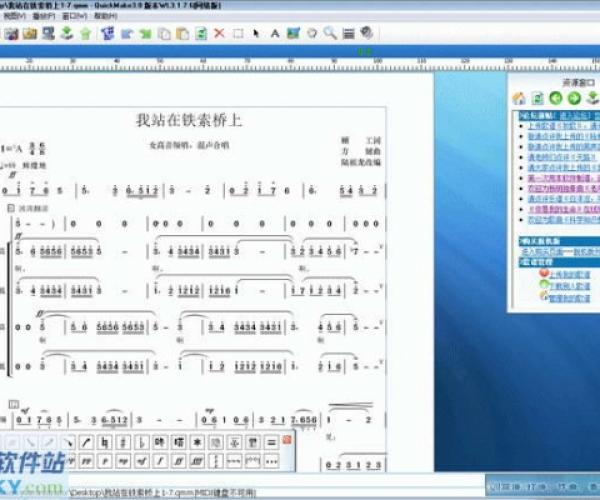Open the 视图(V) menu
This screenshot has height=500, width=600.
(x=14, y=16)
